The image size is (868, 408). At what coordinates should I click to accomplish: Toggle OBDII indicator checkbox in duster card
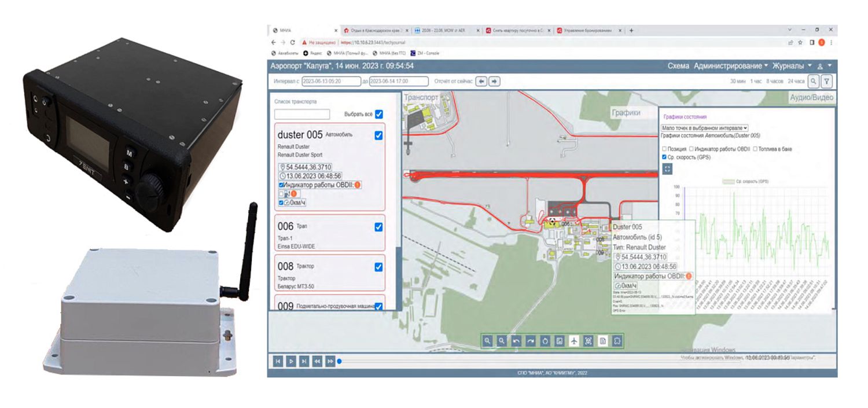point(281,185)
